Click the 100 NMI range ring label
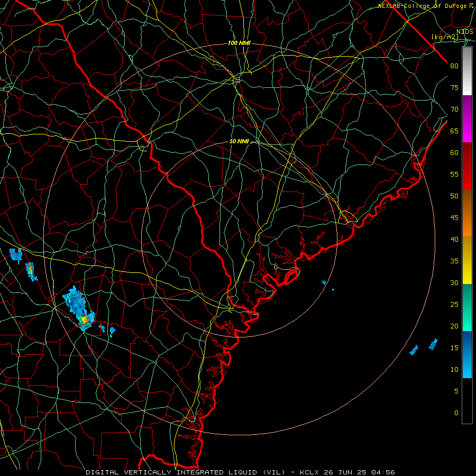Viewport: 476px width, 476px height. pos(239,43)
